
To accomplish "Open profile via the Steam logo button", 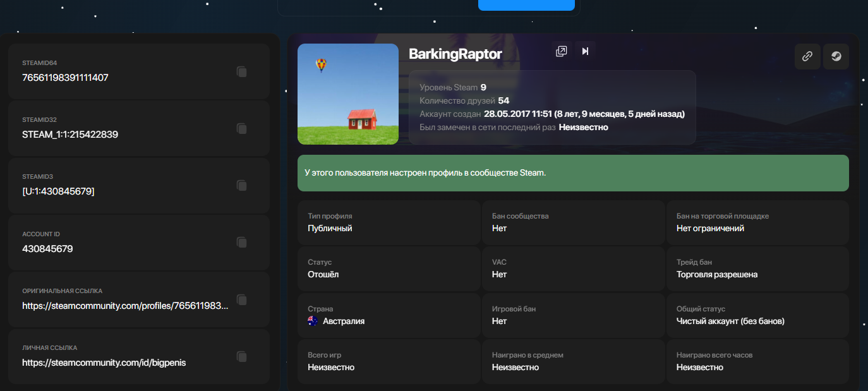I will click(x=836, y=56).
